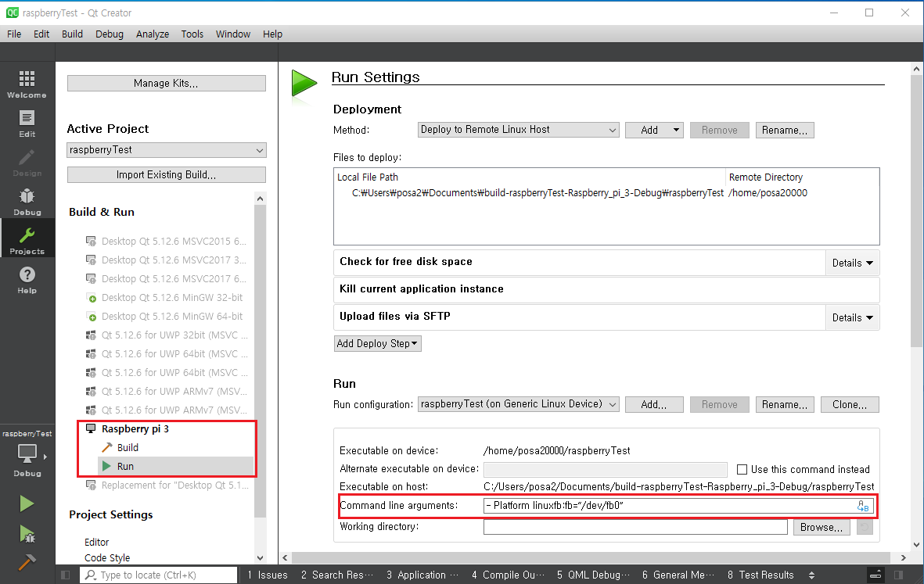Select Qt 5.12.6 for UWP 32bit kit
924x584 pixels.
[x=167, y=335]
